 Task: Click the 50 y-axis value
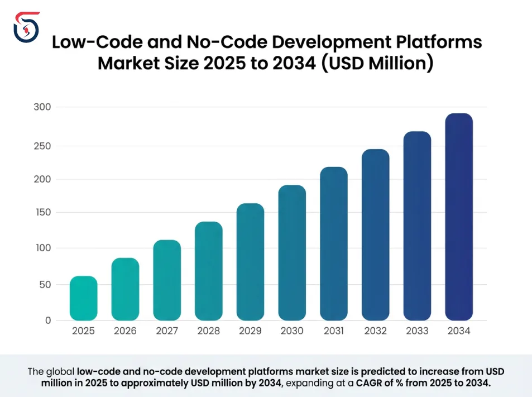45,285
